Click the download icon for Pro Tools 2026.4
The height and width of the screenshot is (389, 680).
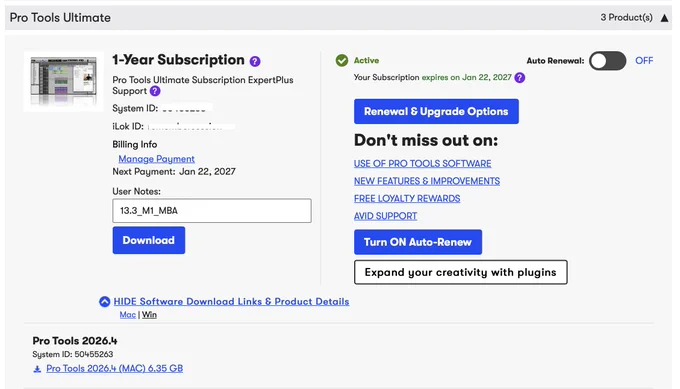click(37, 369)
